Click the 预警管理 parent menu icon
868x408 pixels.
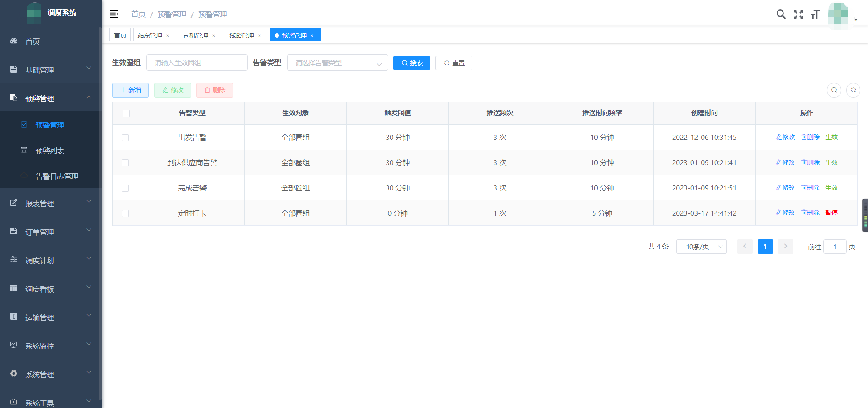point(14,98)
